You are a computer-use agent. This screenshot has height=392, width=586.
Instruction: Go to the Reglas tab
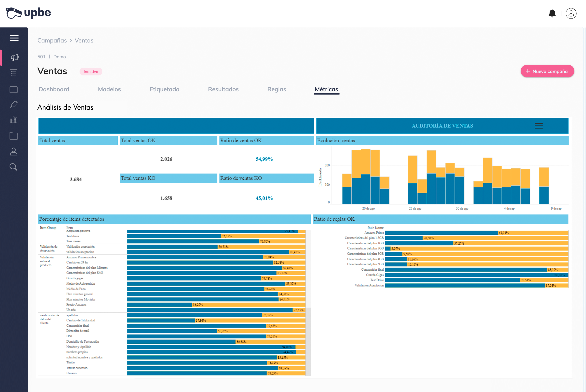click(x=277, y=89)
